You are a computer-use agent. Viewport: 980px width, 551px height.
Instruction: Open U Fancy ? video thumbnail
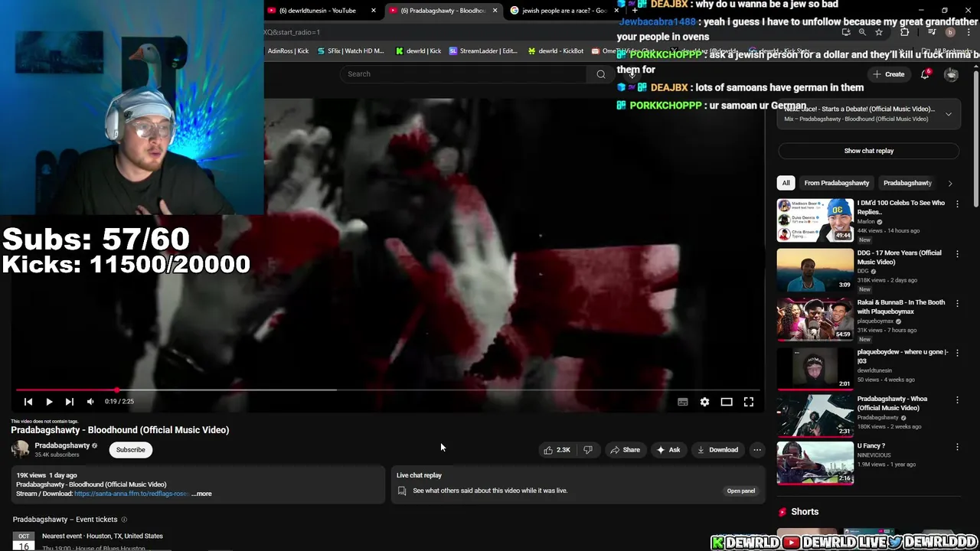(x=815, y=464)
